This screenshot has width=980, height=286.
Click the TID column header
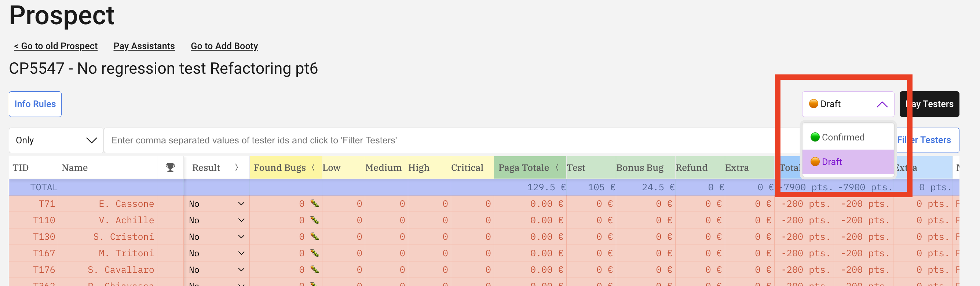coord(33,167)
